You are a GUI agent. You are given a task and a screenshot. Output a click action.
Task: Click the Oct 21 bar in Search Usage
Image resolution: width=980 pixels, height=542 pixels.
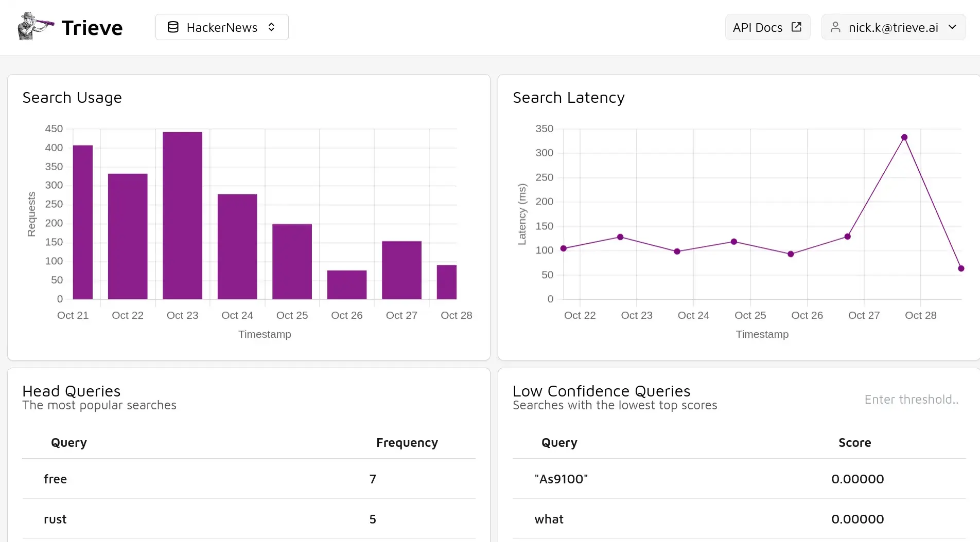(83, 222)
